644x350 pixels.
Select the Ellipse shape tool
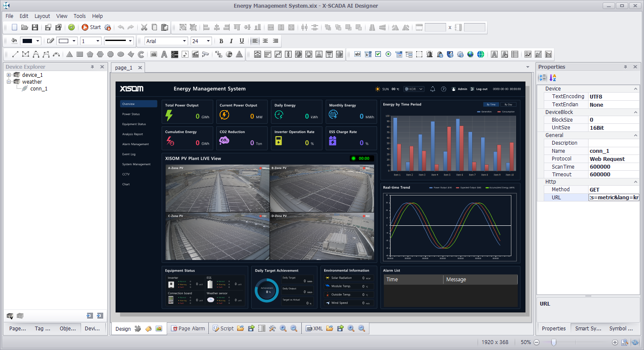pyautogui.click(x=121, y=54)
